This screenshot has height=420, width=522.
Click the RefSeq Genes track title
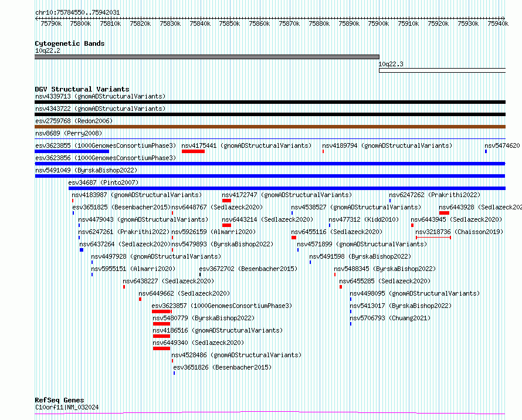(x=59, y=400)
